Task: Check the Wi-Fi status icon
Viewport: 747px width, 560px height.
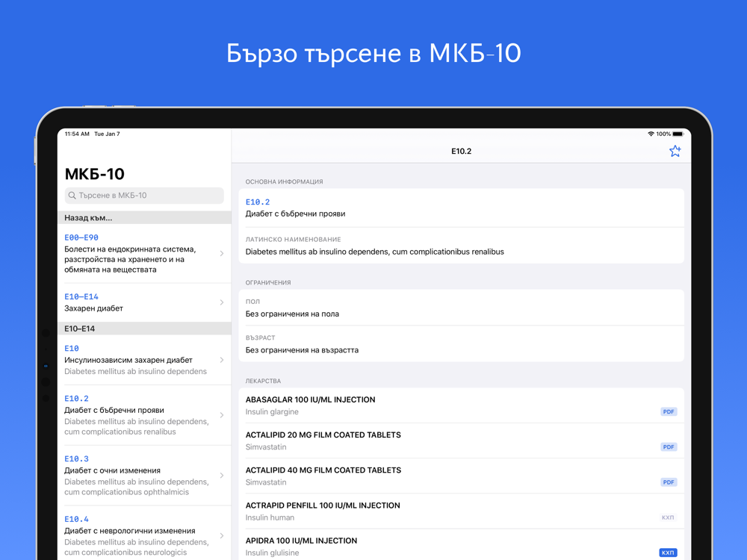Action: [651, 134]
